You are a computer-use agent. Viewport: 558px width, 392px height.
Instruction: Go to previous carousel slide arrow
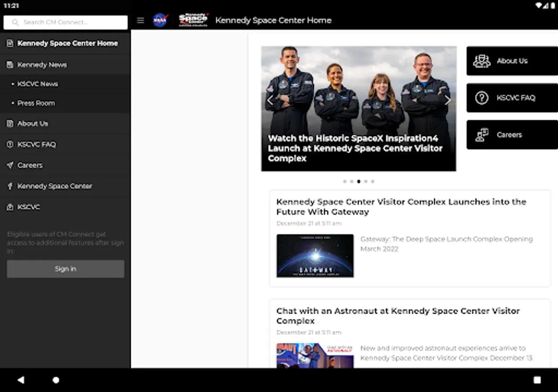point(270,101)
